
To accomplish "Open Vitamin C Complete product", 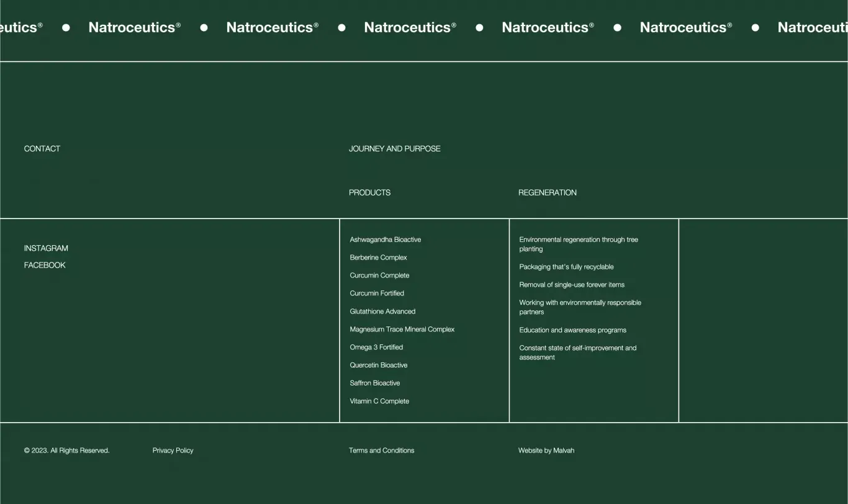I will 379,402.
